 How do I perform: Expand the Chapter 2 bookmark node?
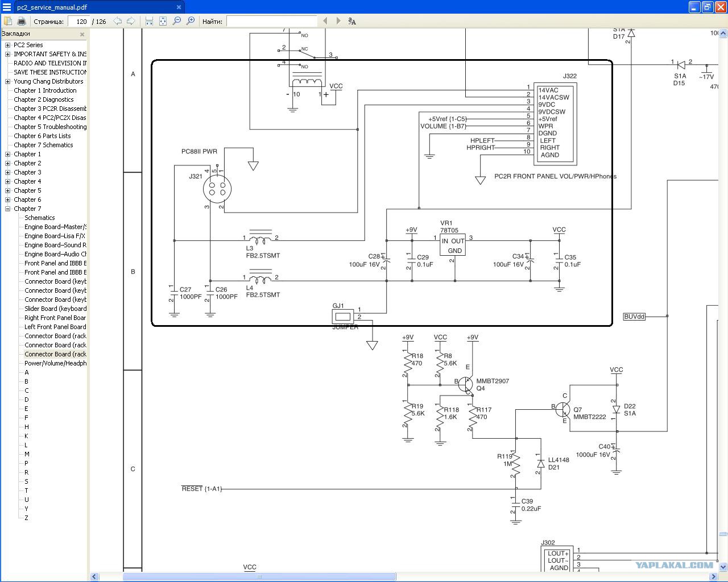[7, 163]
